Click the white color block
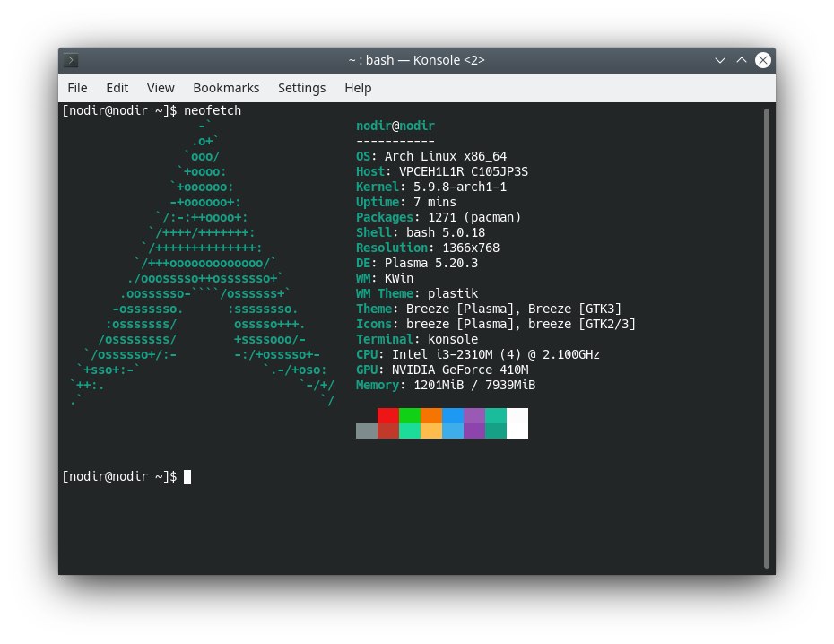This screenshot has width=834, height=644. point(517,423)
